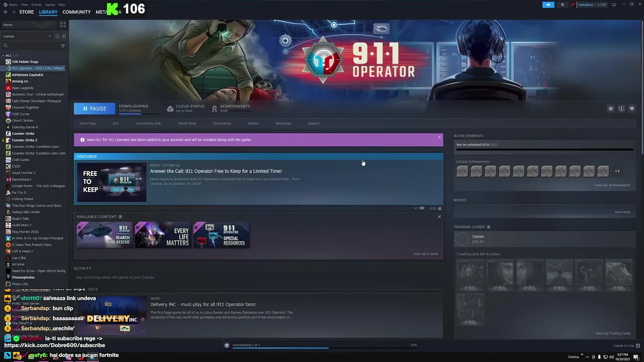Enter Big Picture mode monitor icon
This screenshot has width=644, height=362.
coord(614,5)
